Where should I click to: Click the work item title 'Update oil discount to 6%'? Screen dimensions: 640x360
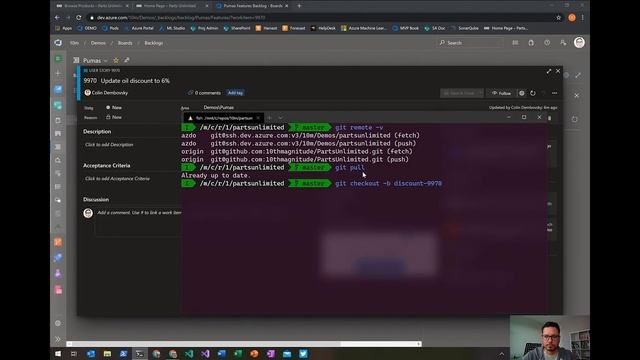pos(135,81)
